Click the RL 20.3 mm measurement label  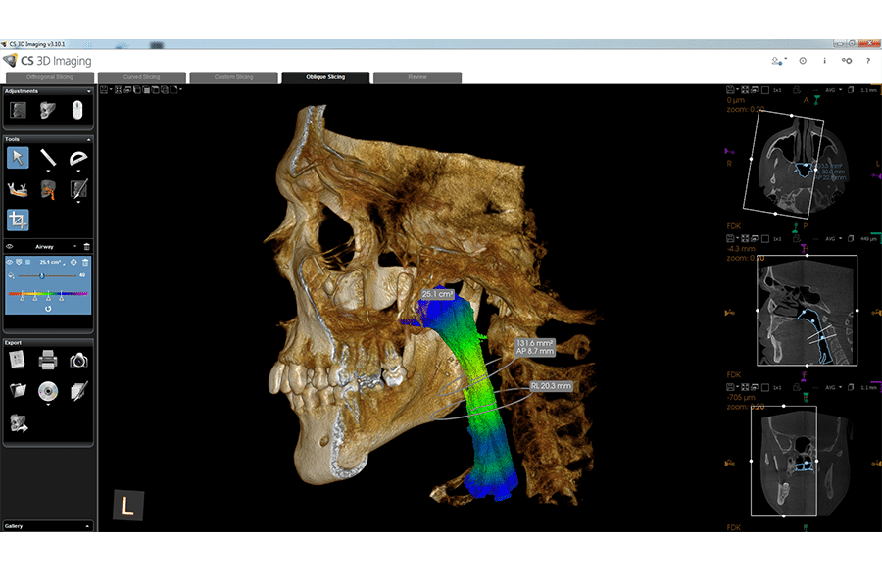[x=551, y=386]
